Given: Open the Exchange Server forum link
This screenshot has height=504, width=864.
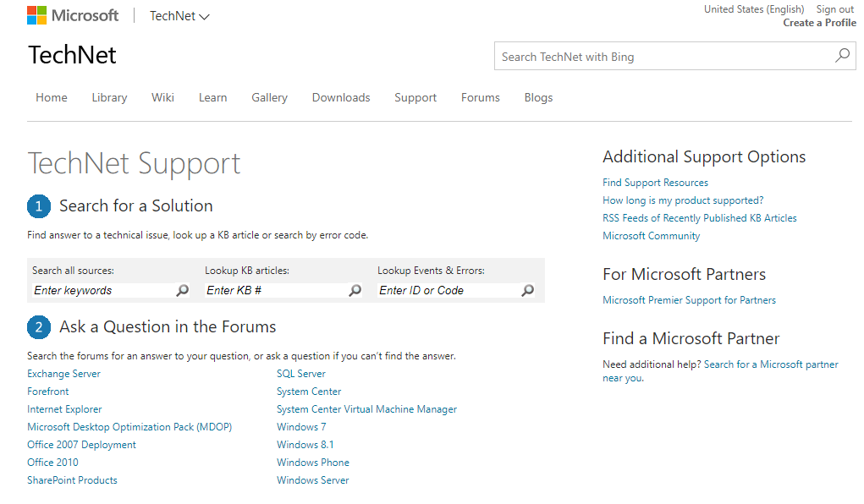Looking at the screenshot, I should click(64, 374).
